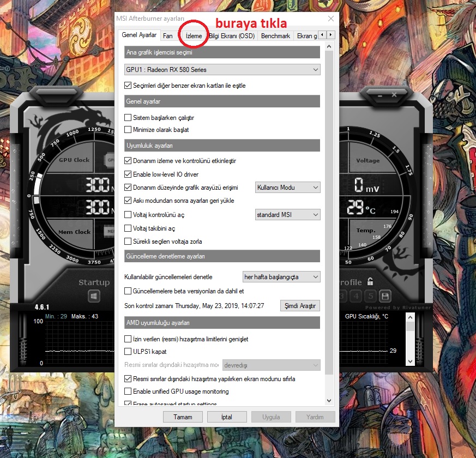The image size is (476, 458).
Task: Toggle 'Enable low-level IO driver' checkbox
Action: (x=128, y=174)
